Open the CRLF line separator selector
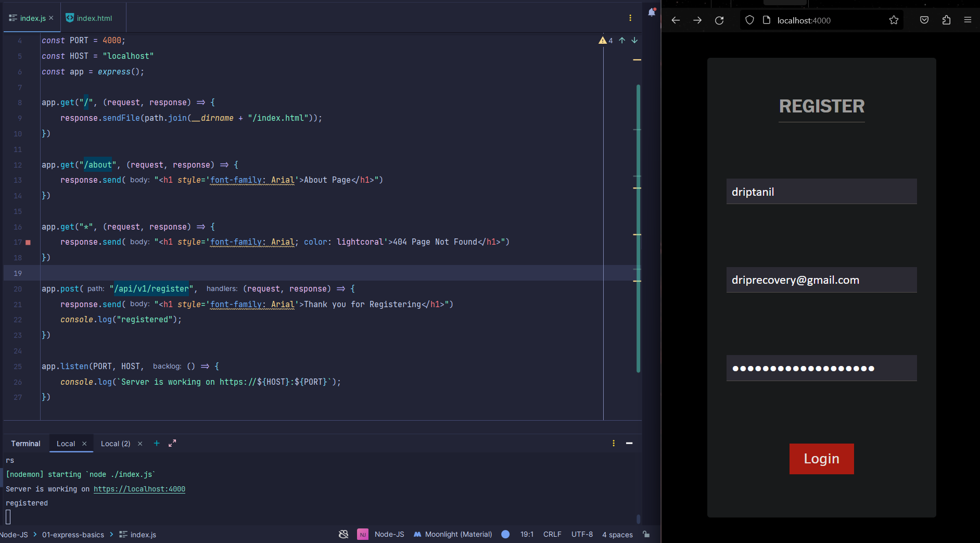 [x=552, y=535]
